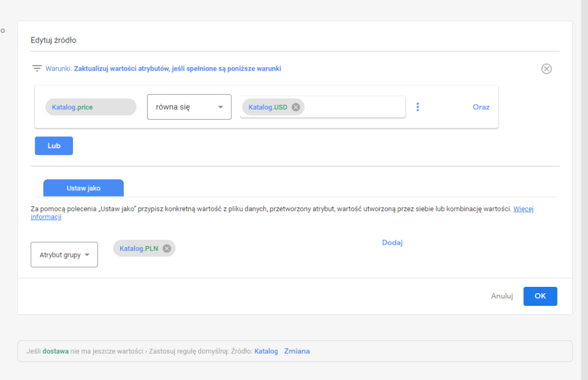Click the empty space in the condition value field

tap(353, 107)
